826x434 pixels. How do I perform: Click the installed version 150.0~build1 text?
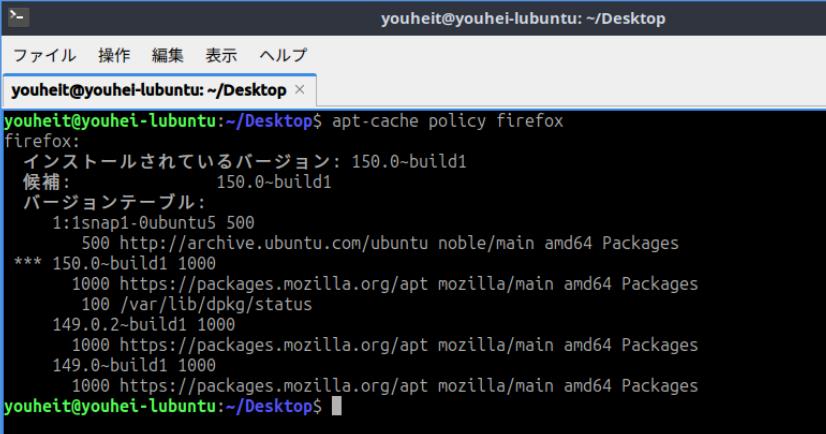click(x=409, y=161)
